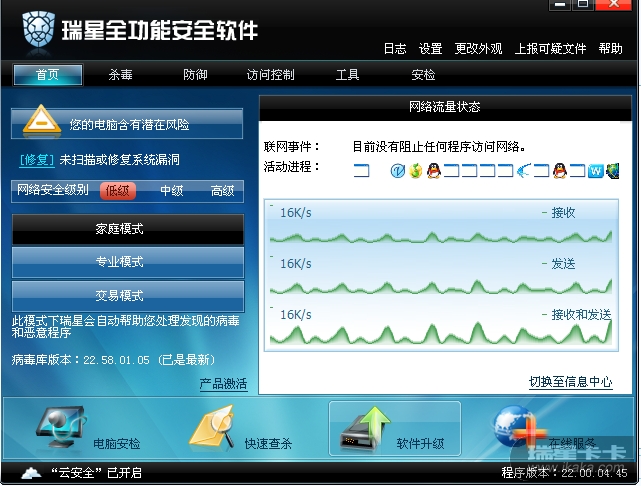
Task: Select the globe shield process icon
Action: (x=612, y=171)
